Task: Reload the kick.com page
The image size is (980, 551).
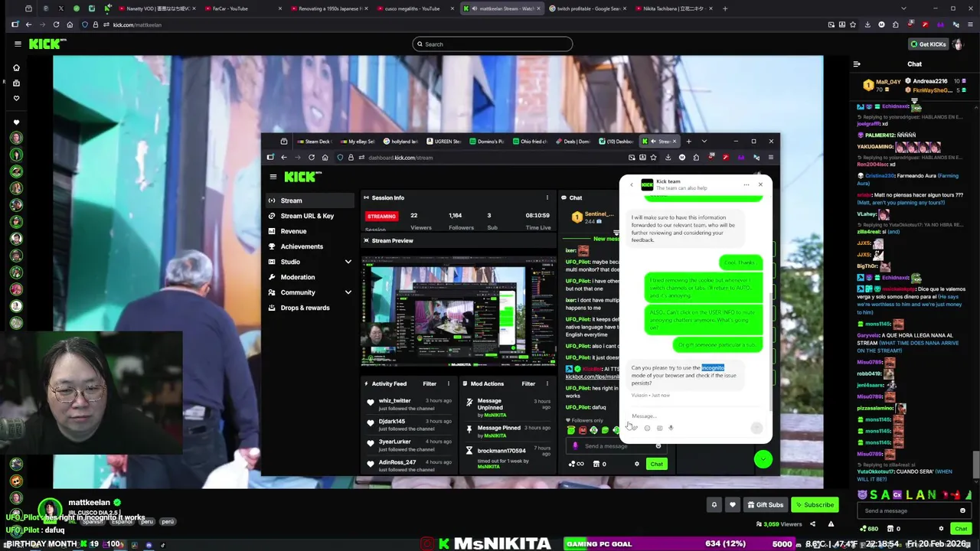Action: (x=56, y=24)
